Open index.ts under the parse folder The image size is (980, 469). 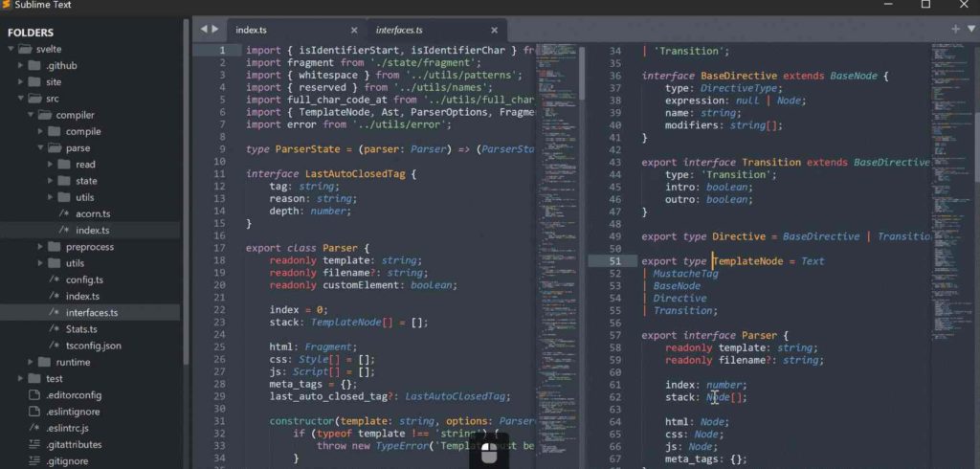[93, 230]
